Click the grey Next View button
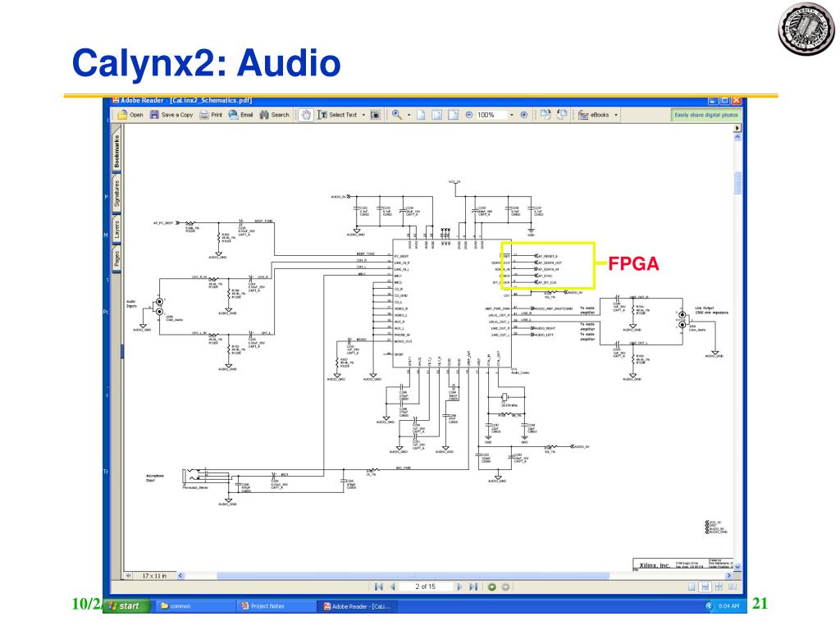Viewport: 840px width, 630px height. 505,587
